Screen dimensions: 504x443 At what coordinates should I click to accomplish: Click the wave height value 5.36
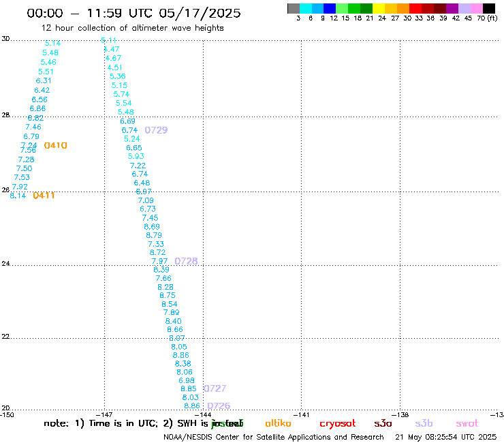[117, 76]
